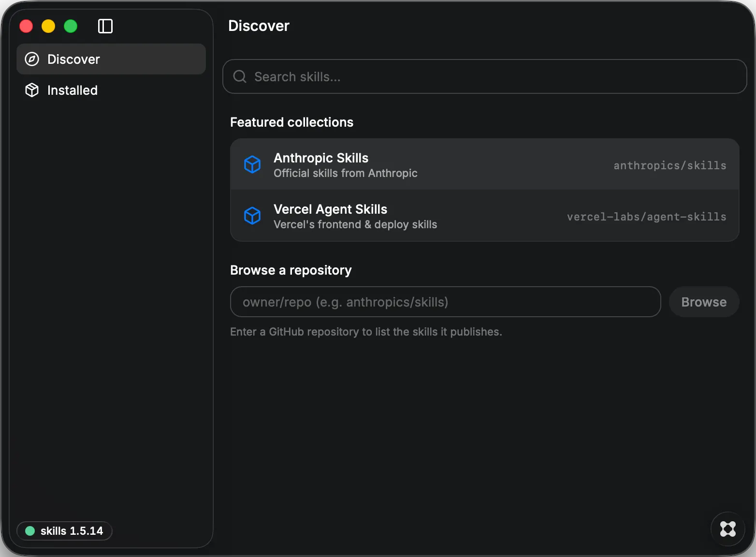Click 'Official skills from Anthropic' description
Screen dimensions: 756x557
[346, 173]
